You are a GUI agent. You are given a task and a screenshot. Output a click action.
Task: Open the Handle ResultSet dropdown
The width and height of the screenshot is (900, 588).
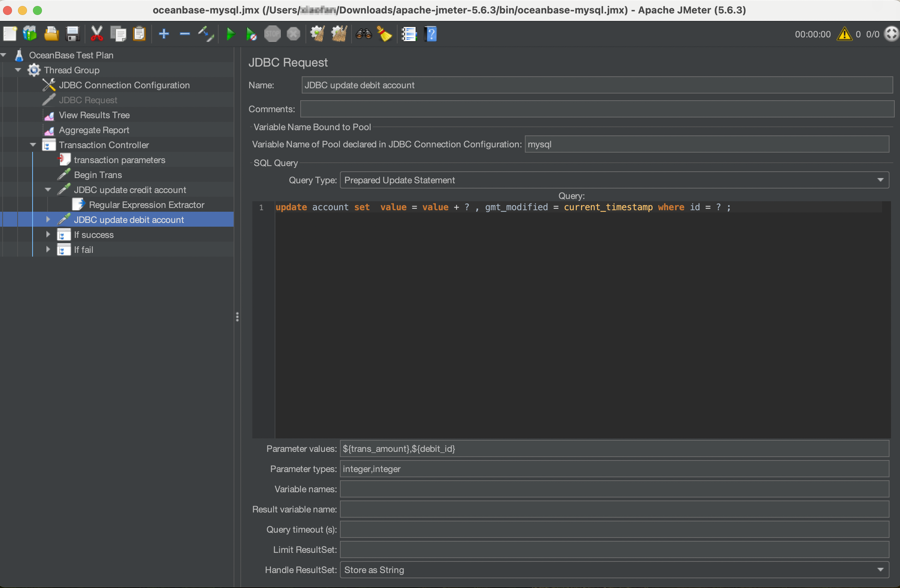(x=614, y=570)
